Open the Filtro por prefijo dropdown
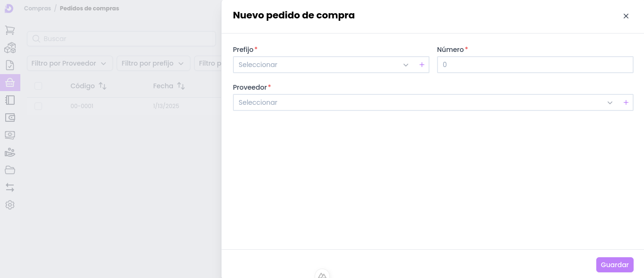 click(x=153, y=63)
